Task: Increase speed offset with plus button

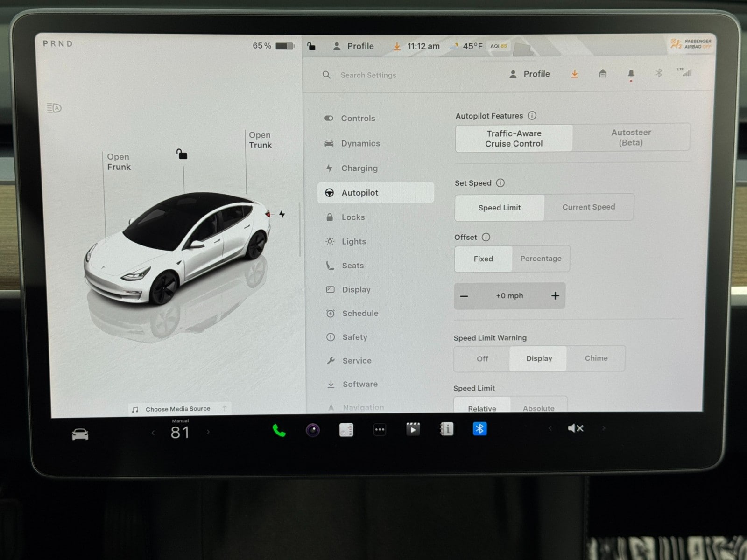Action: [x=555, y=296]
